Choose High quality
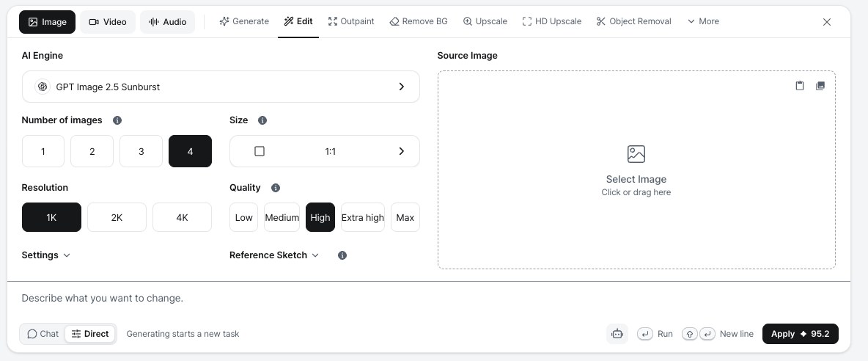 click(320, 218)
